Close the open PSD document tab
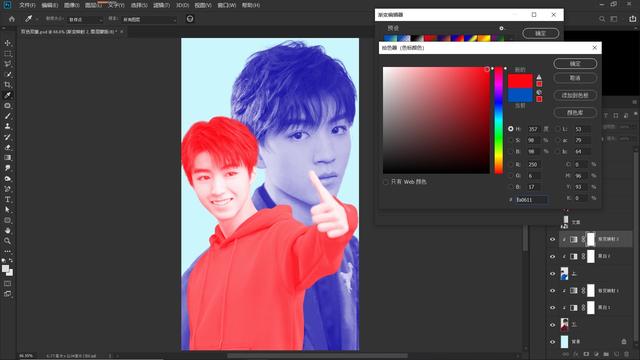The height and width of the screenshot is (360, 640). coord(122,31)
